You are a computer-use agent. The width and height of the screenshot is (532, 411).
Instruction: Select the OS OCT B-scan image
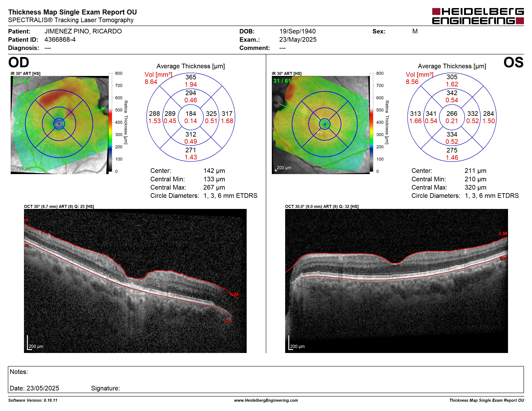tap(397, 281)
